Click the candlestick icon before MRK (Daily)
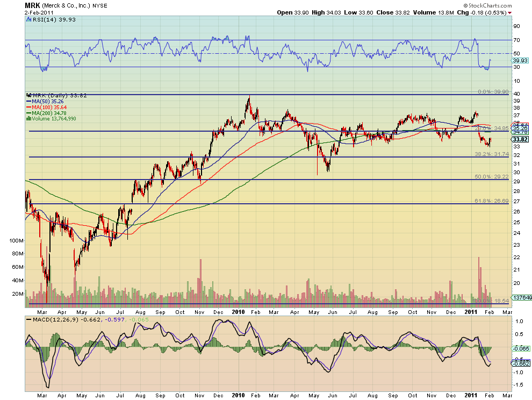This screenshot has width=532, height=400. [29, 95]
